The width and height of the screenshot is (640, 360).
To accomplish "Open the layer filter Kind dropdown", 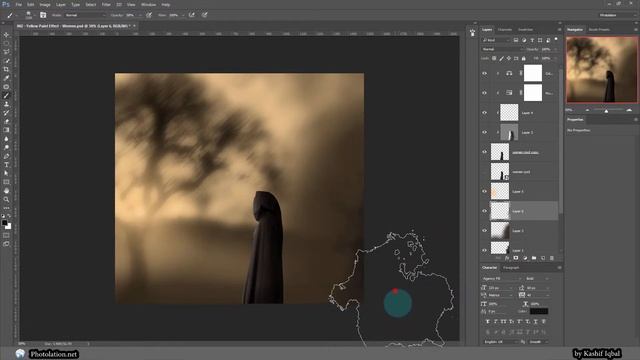I will pos(496,40).
